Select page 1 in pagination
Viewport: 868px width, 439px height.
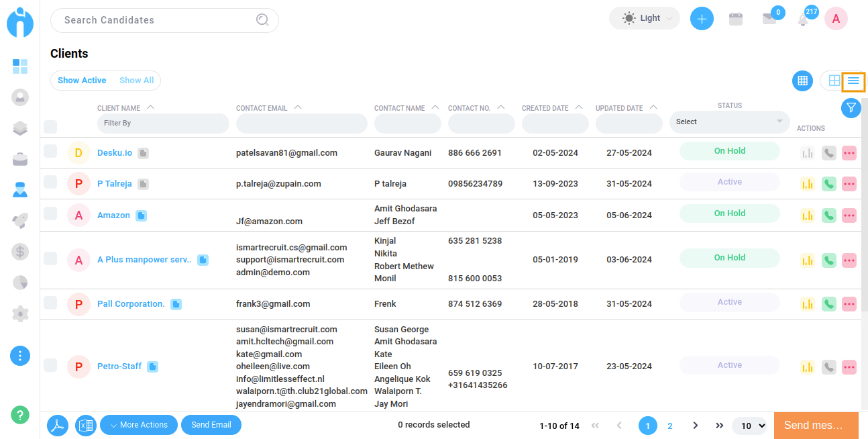[648, 426]
